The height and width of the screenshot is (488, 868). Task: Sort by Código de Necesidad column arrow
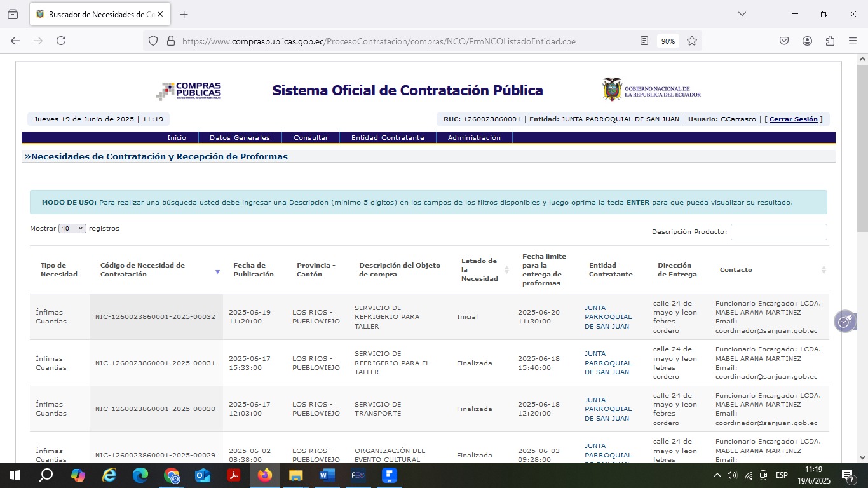(217, 271)
